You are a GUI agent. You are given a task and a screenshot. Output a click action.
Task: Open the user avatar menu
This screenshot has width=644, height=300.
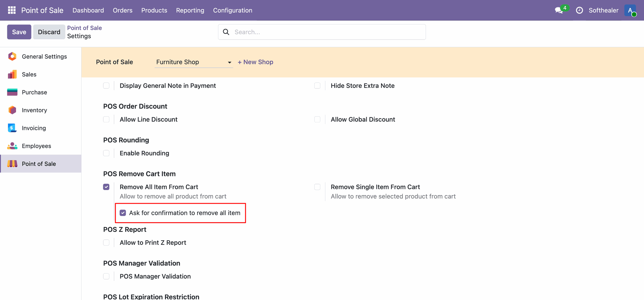[630, 10]
